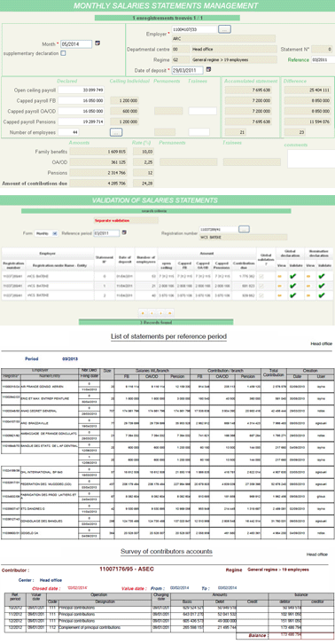Open the calendar icon beside Reference period field
The height and width of the screenshot is (644, 335).
(124, 232)
